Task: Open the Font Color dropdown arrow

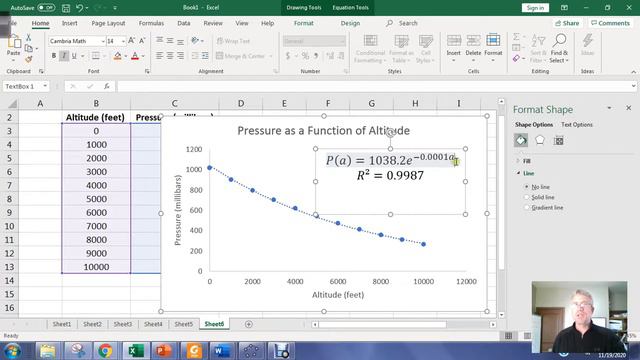Action: pyautogui.click(x=143, y=56)
